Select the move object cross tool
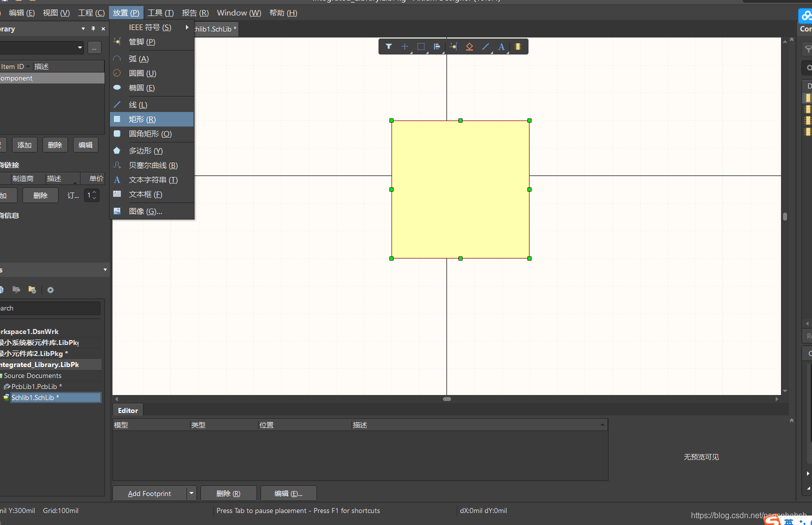Screen dimensions: 812x525 pyautogui.click(x=404, y=46)
